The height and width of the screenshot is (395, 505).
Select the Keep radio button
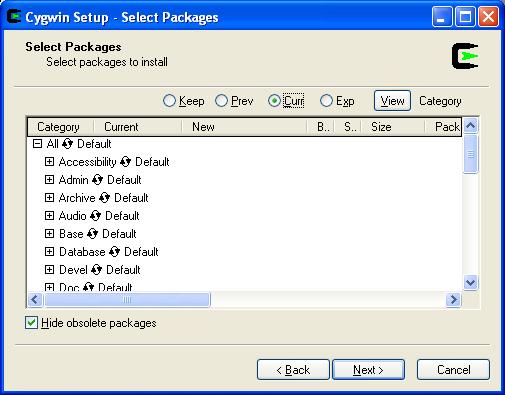tap(169, 101)
